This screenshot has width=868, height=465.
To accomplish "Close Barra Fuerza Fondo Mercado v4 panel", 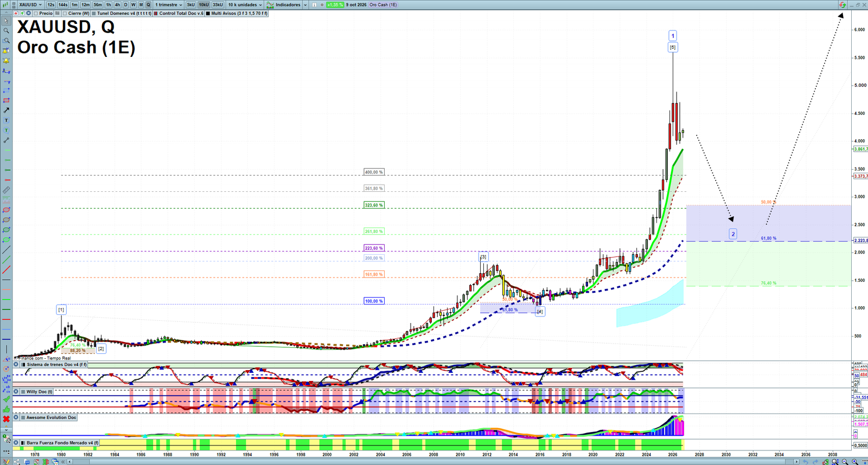I will [16, 443].
